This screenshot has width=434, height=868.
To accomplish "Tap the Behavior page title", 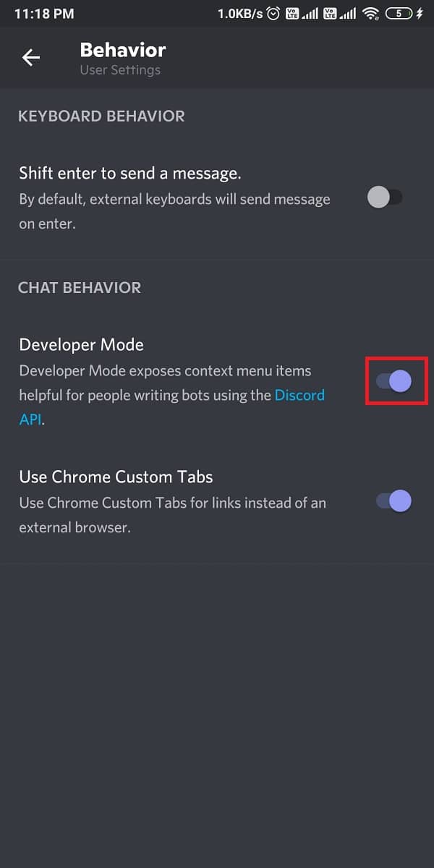I will (x=123, y=50).
